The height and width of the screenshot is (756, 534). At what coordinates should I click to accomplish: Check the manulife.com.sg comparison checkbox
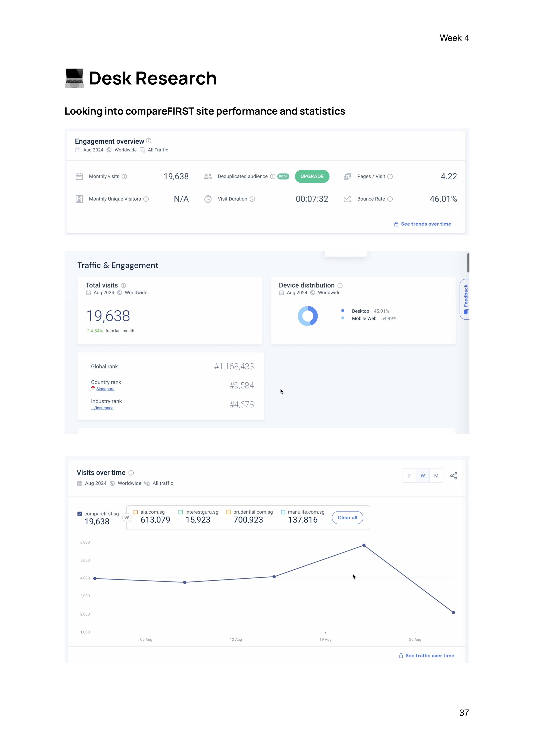click(283, 512)
